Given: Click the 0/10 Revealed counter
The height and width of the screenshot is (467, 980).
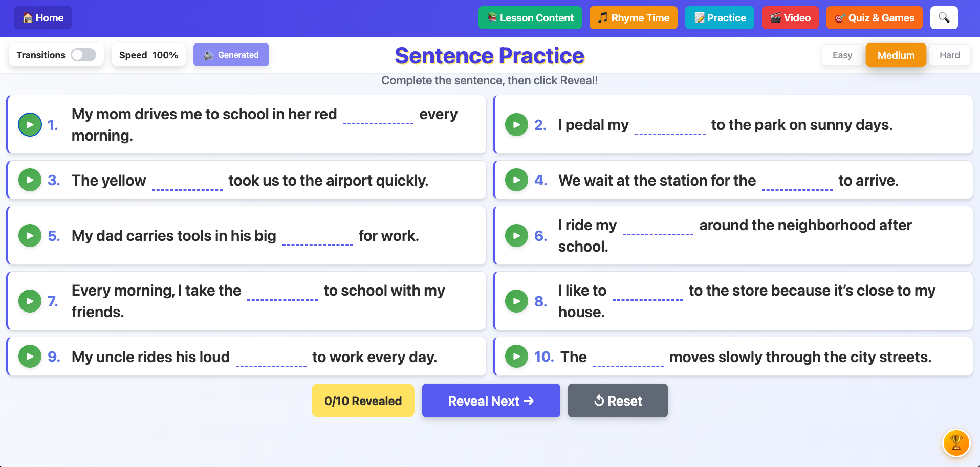Looking at the screenshot, I should click(362, 401).
